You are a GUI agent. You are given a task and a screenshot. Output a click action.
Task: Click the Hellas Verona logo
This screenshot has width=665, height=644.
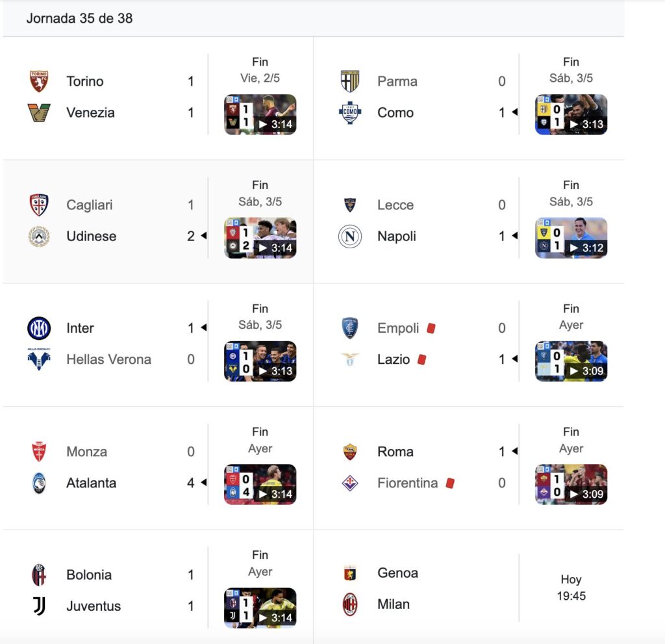[x=38, y=359]
